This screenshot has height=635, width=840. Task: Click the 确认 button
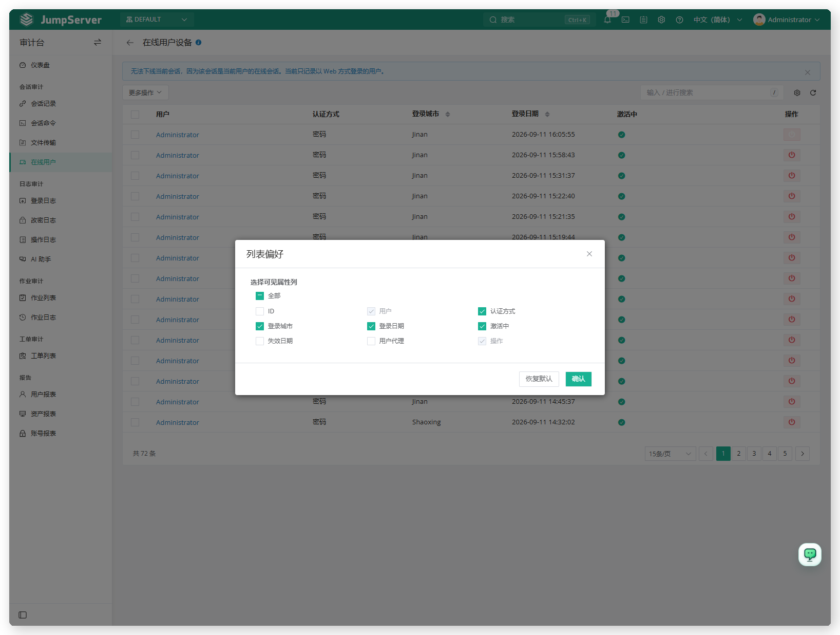click(579, 379)
